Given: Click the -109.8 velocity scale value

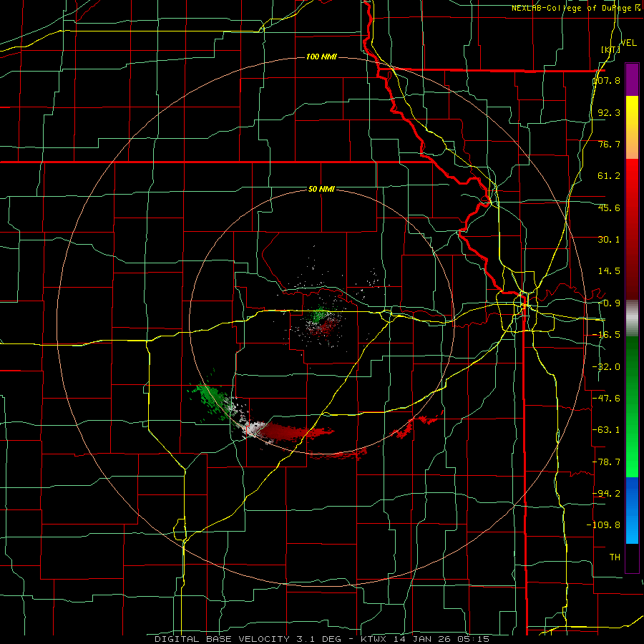Looking at the screenshot, I should click(x=604, y=525).
